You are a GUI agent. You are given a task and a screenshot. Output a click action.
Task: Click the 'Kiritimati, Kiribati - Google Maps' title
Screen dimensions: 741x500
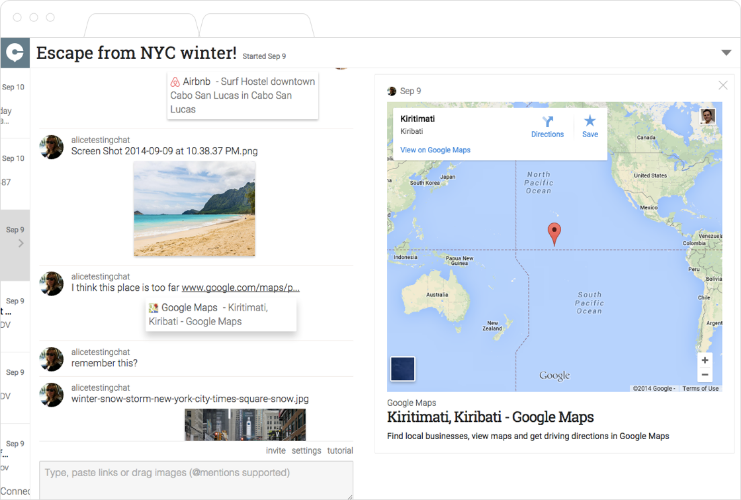(490, 417)
